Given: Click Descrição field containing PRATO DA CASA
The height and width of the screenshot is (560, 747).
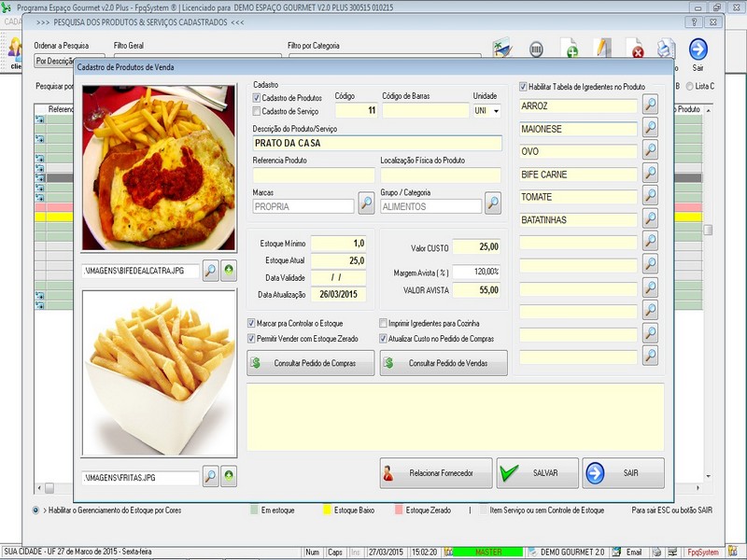Looking at the screenshot, I should [377, 143].
